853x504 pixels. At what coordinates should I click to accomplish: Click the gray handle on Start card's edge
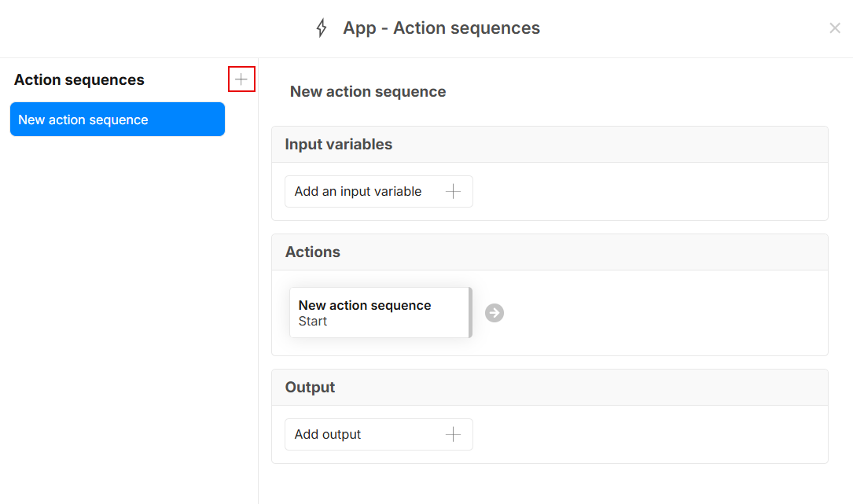coord(470,313)
